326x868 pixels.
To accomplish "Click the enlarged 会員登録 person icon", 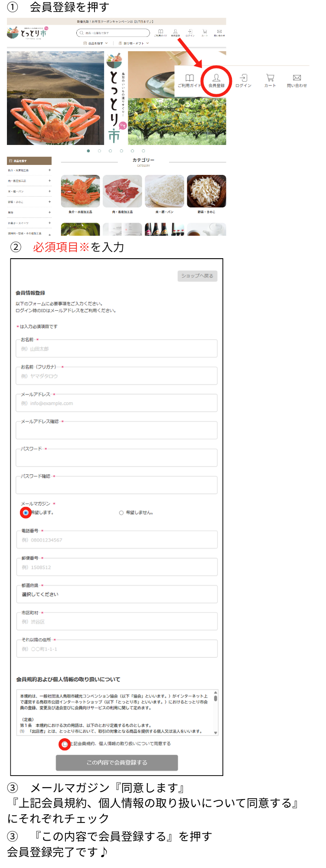I will (x=216, y=80).
